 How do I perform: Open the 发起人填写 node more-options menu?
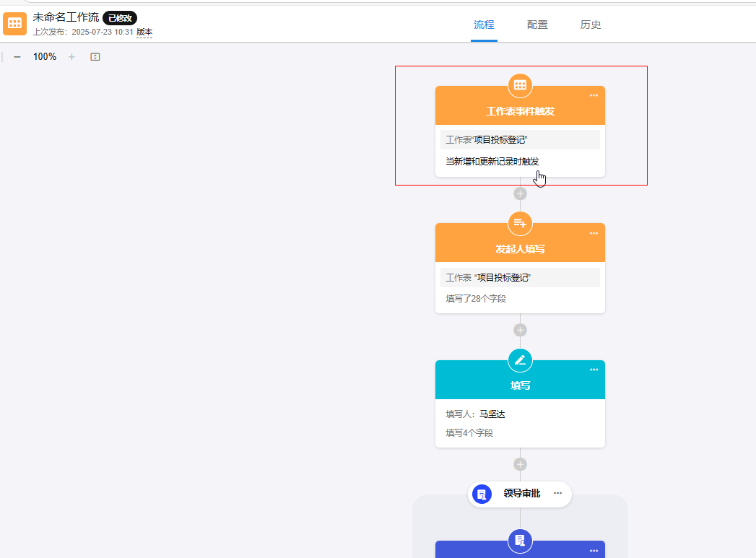[594, 233]
